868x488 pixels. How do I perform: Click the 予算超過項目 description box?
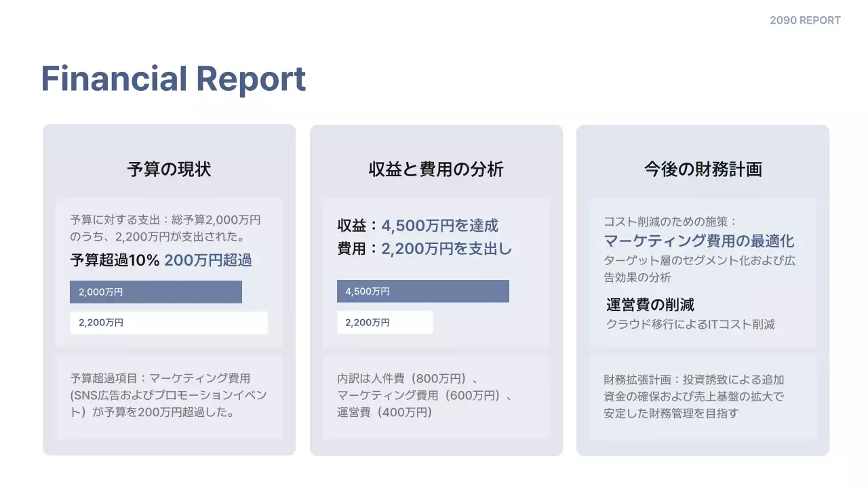click(x=169, y=395)
